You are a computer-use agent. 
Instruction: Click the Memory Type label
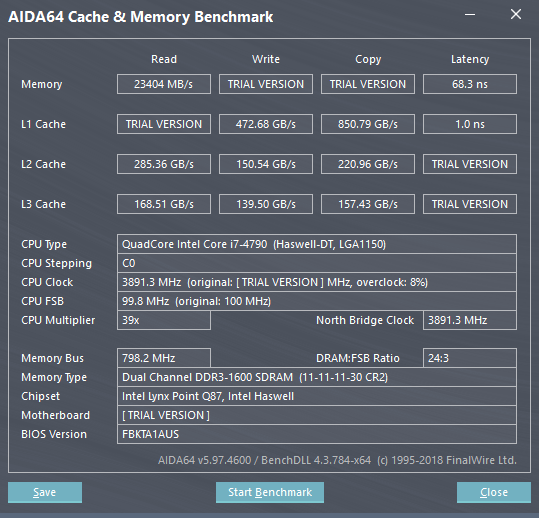(54, 378)
